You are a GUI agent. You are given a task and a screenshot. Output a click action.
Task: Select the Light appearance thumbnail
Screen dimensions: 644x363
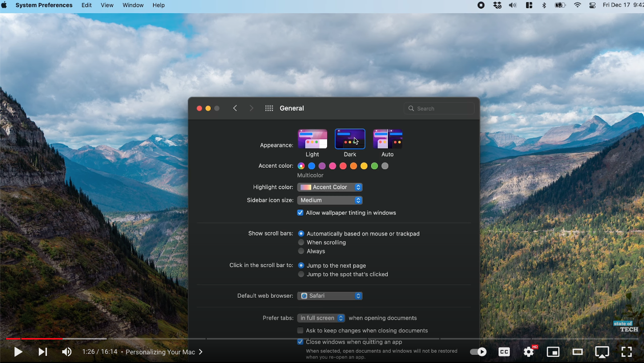pyautogui.click(x=312, y=139)
